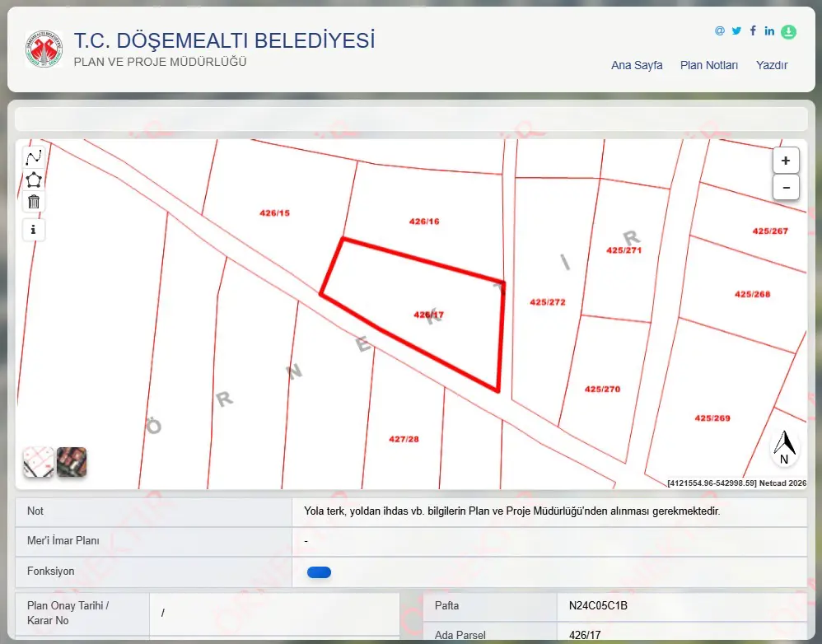Click the Ada Parsel value 426/17 in the table
Screen dimensions: 822x644
pyautogui.click(x=585, y=635)
